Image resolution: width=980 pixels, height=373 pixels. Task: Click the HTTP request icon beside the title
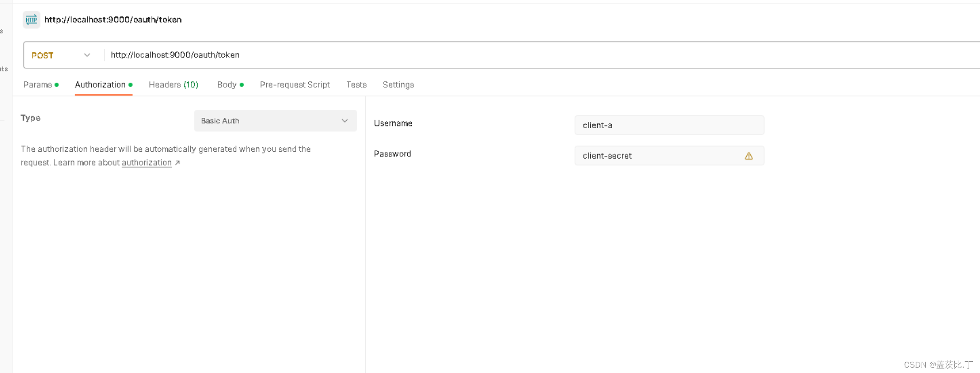pyautogui.click(x=31, y=19)
